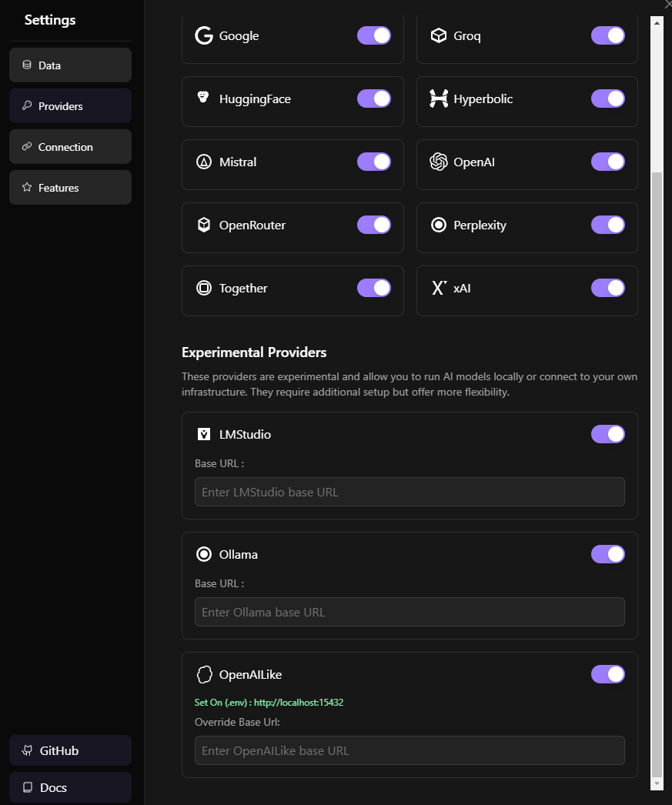Click the vertical scrollbar thumb
672x805 pixels.
point(657,475)
